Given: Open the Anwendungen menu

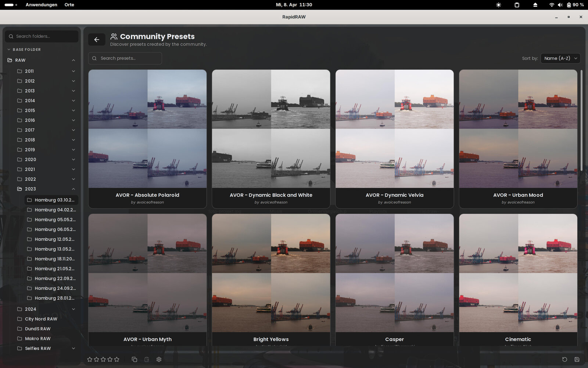Looking at the screenshot, I should tap(41, 5).
